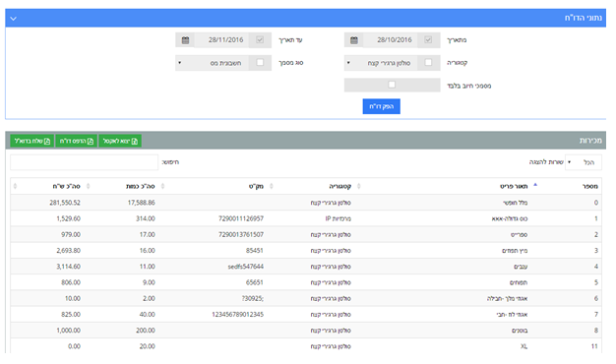Click the יצוא לאקסל green button

(120, 141)
